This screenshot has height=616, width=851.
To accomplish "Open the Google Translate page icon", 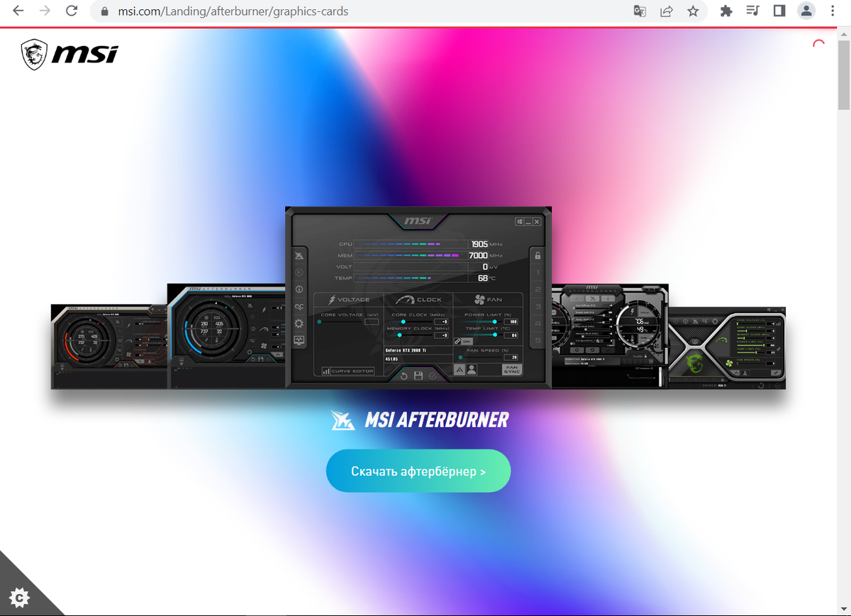I will (640, 11).
